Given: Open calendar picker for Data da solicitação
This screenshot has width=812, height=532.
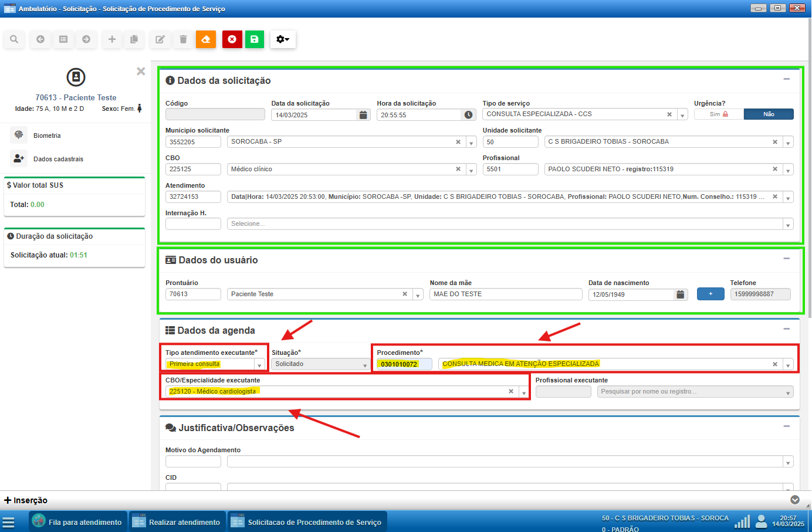Looking at the screenshot, I should pos(363,115).
